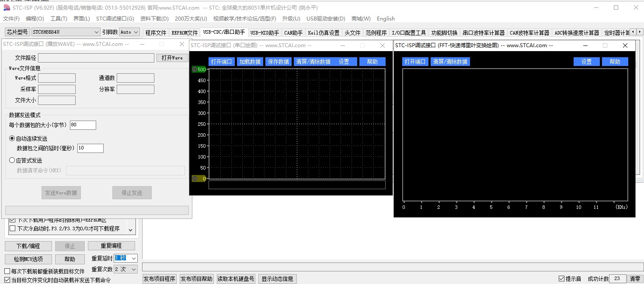Click 打开端口 in the FFT window

(414, 62)
